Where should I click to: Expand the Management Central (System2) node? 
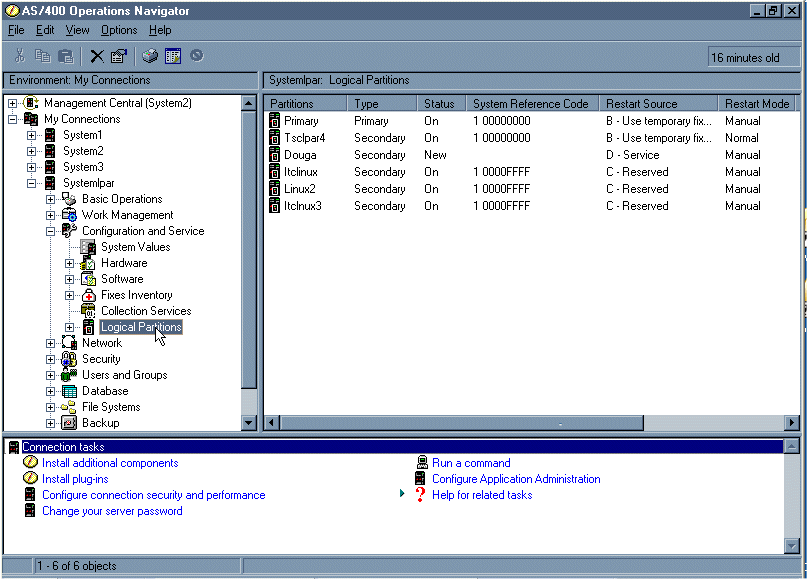12,103
